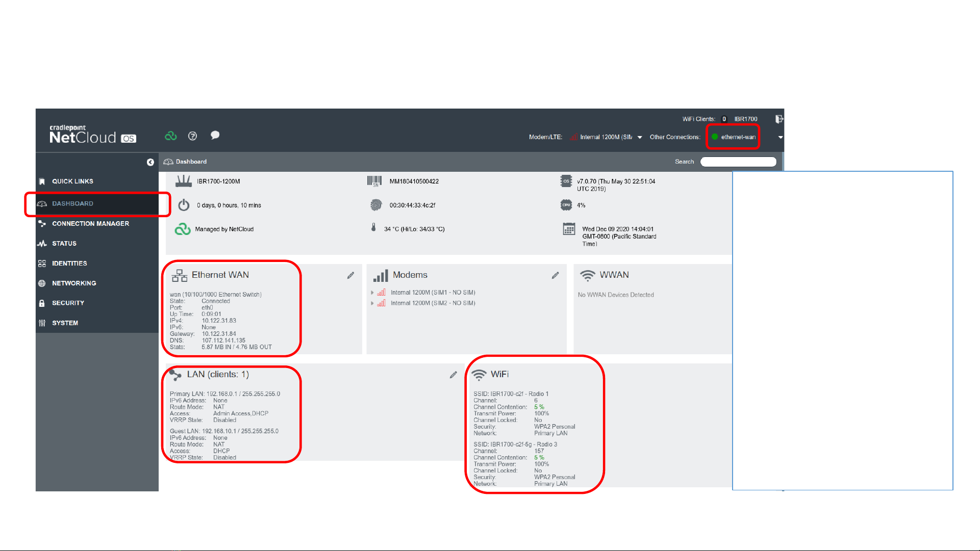Click the System sliders icon
The image size is (980, 551).
(x=42, y=323)
